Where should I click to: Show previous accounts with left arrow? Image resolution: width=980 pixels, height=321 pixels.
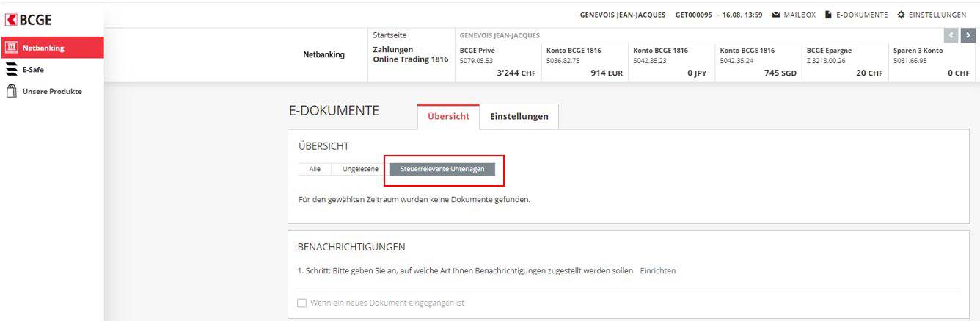click(x=953, y=35)
